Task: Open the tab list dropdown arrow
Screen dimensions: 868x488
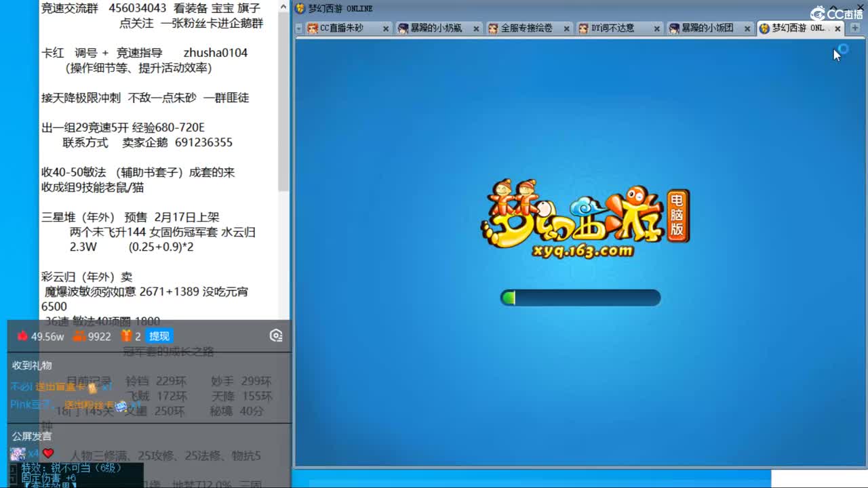Action: tap(298, 28)
